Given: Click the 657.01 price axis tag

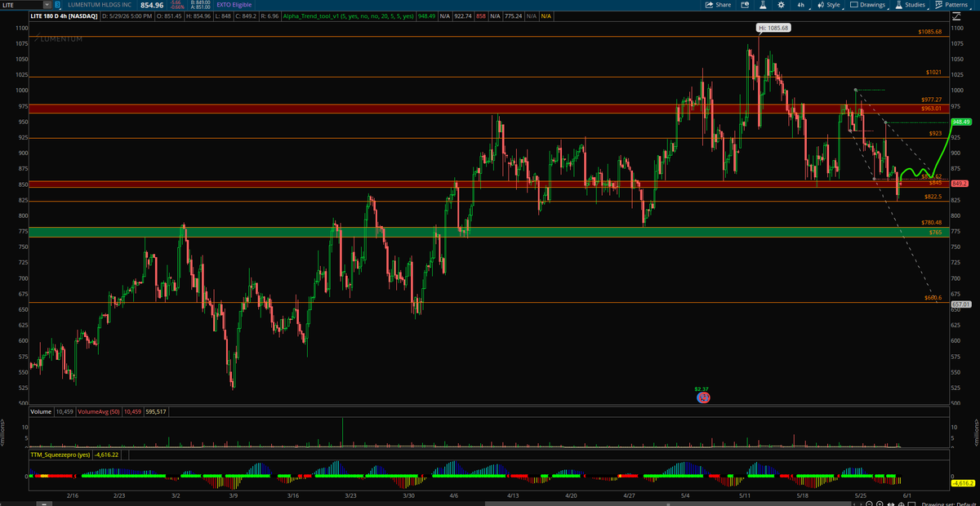Looking at the screenshot, I should (960, 304).
